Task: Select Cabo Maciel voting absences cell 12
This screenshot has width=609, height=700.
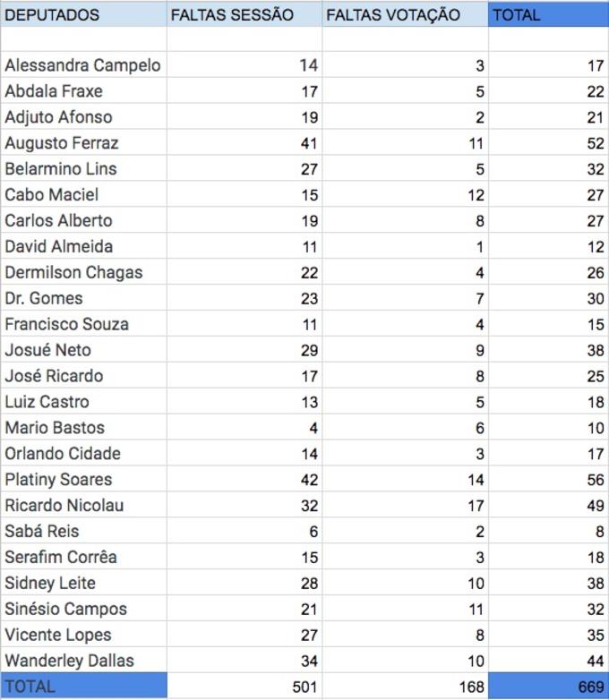Action: click(x=405, y=195)
